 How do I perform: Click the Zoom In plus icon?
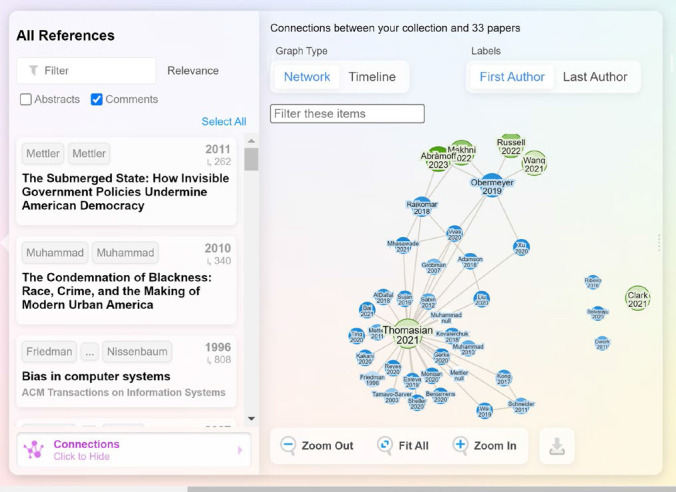(460, 445)
